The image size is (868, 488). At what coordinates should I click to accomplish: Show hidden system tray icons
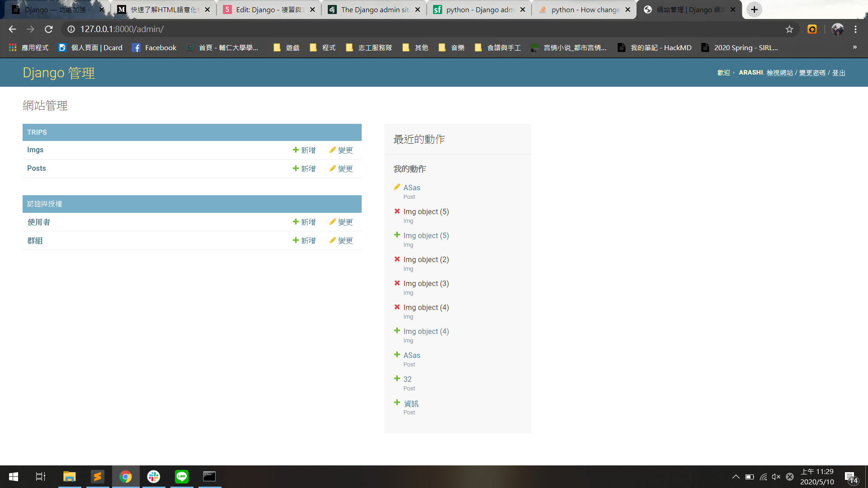[x=736, y=477]
